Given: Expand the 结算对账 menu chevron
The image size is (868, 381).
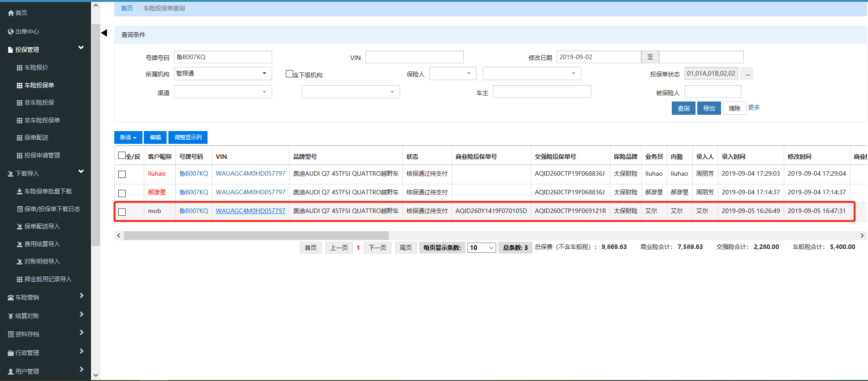Looking at the screenshot, I should 81,315.
